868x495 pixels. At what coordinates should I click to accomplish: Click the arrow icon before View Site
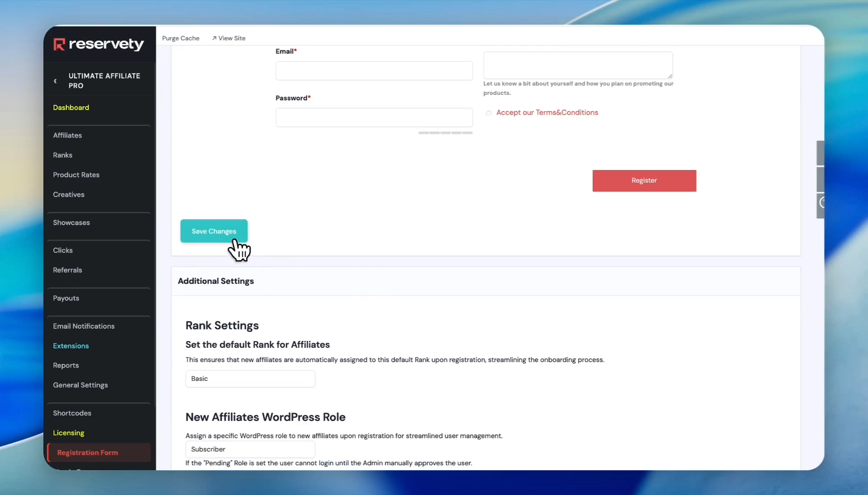click(x=214, y=38)
